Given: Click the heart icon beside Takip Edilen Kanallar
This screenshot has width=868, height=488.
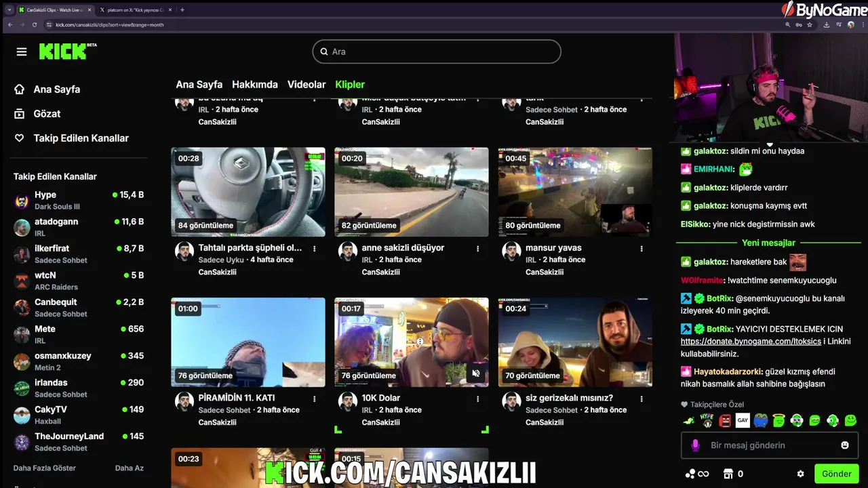Looking at the screenshot, I should pyautogui.click(x=20, y=138).
